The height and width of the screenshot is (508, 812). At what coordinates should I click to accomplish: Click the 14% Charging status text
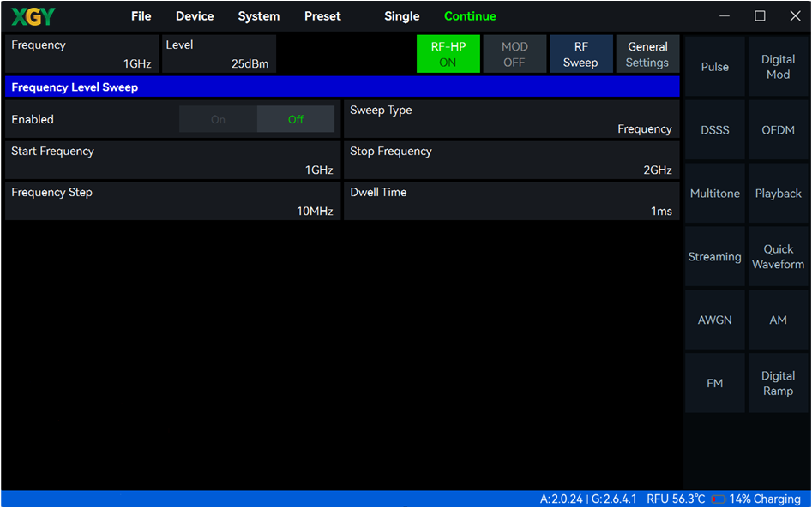[x=765, y=499]
